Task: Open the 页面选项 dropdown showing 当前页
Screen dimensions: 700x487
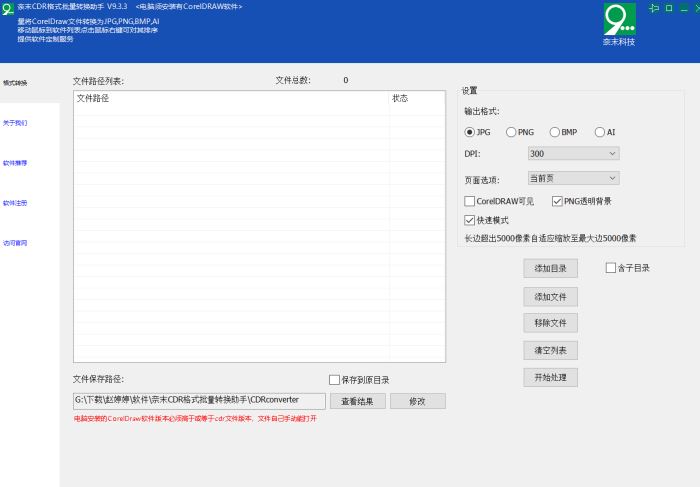Action: pos(574,178)
